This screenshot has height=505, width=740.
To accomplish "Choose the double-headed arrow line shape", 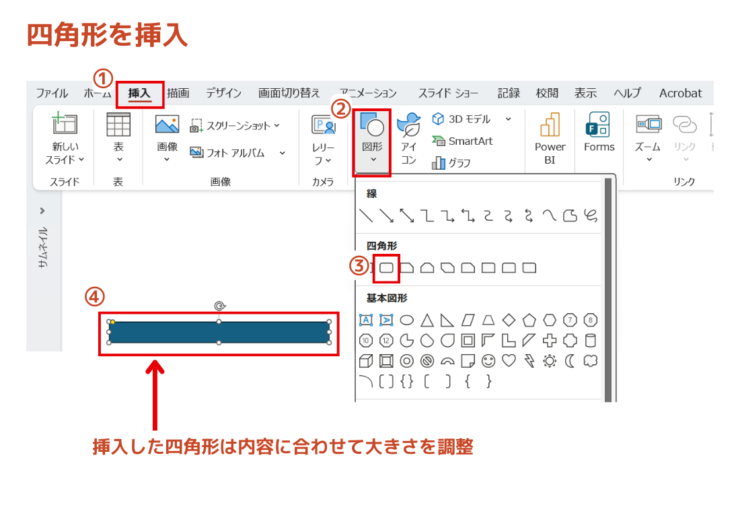I will (406, 216).
